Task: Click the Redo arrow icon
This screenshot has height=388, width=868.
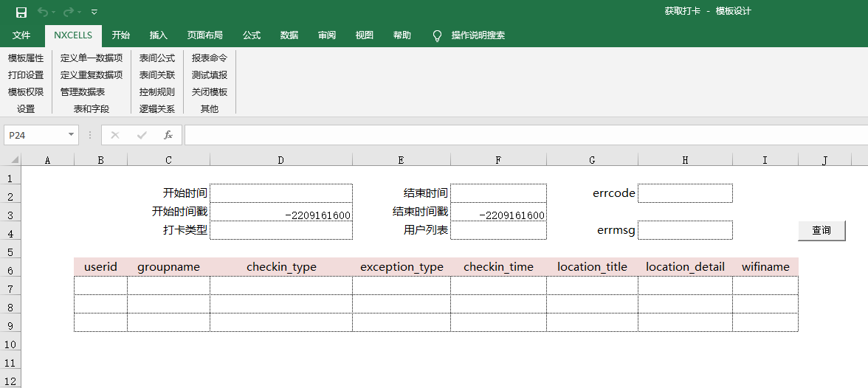Action: [x=69, y=12]
